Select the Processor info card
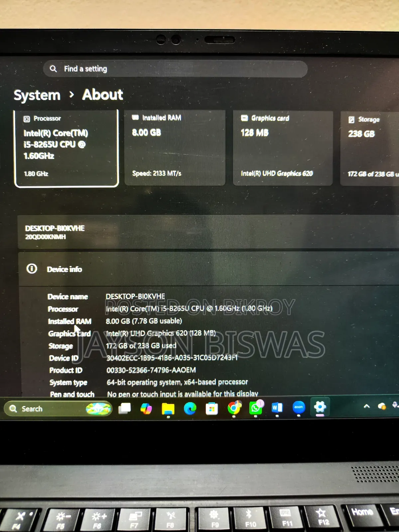The image size is (399, 532). 66,149
